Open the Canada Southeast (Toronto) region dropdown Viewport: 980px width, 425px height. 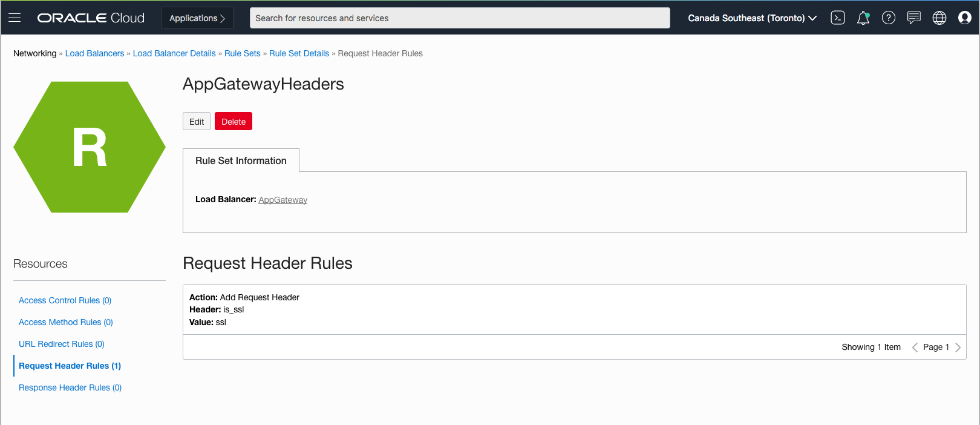[x=752, y=18]
